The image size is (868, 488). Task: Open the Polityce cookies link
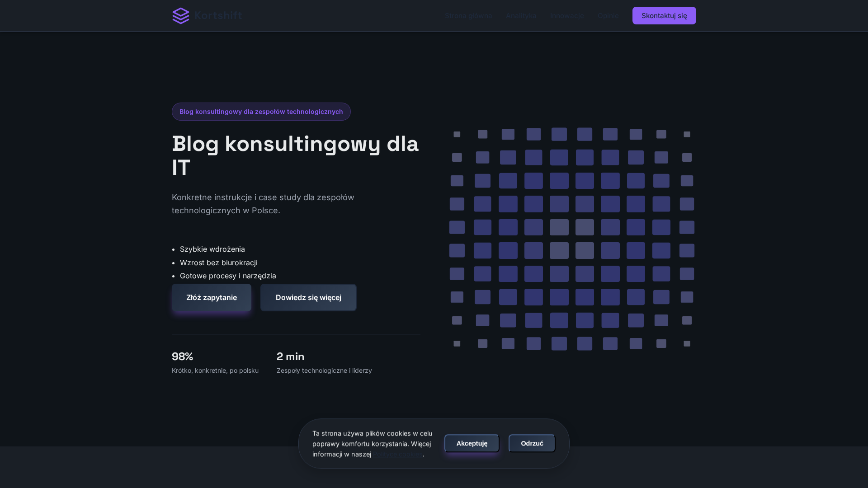pyautogui.click(x=398, y=454)
